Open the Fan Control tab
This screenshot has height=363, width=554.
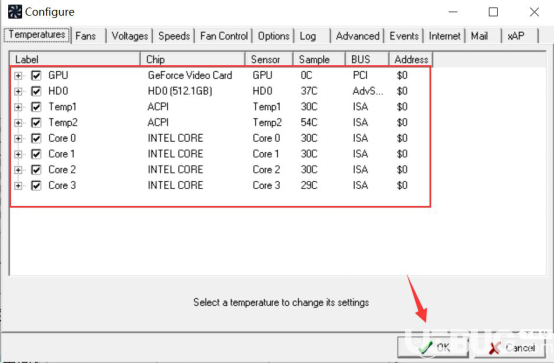coord(224,36)
